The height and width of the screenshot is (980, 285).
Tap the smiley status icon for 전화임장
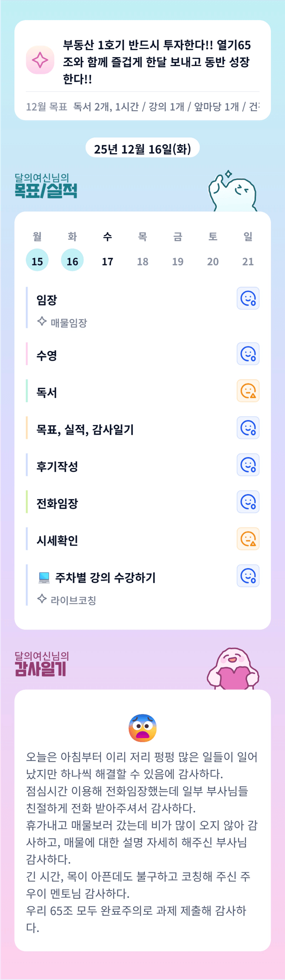click(248, 502)
